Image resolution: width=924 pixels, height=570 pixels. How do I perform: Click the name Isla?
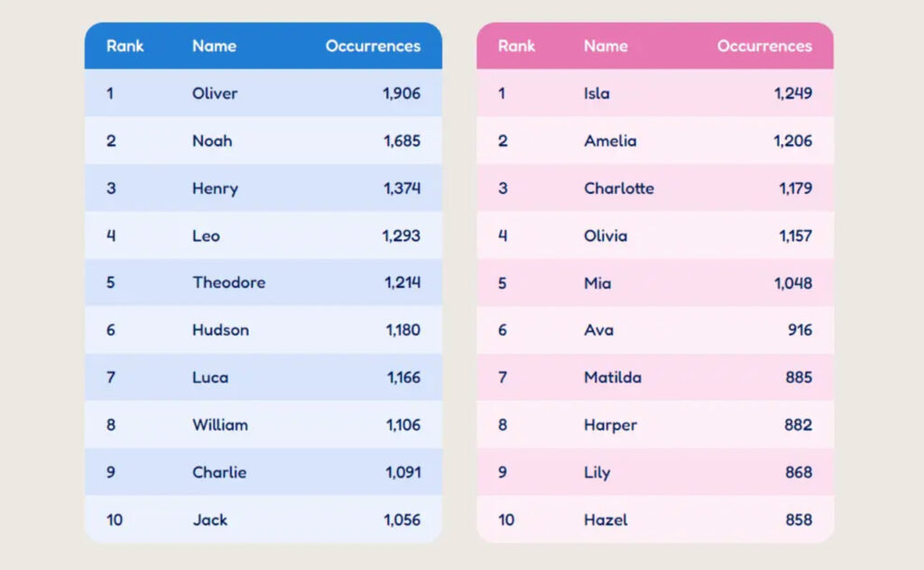596,93
